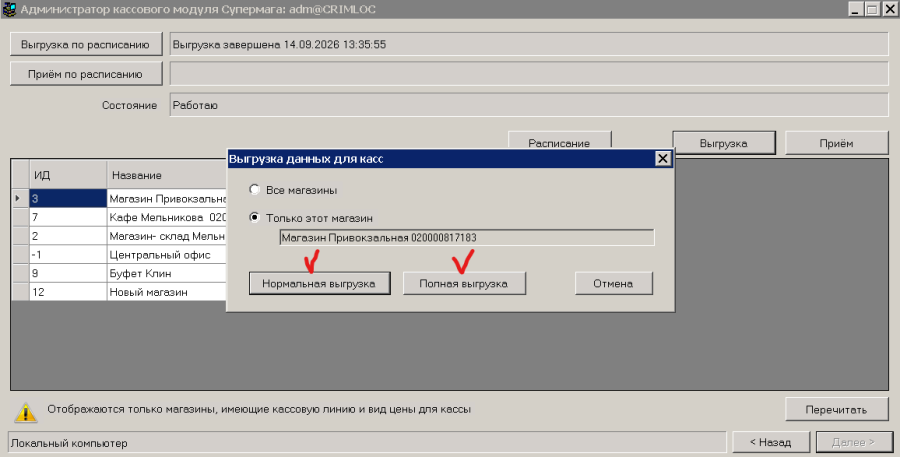Cancel the dialog with Отмена

click(614, 284)
